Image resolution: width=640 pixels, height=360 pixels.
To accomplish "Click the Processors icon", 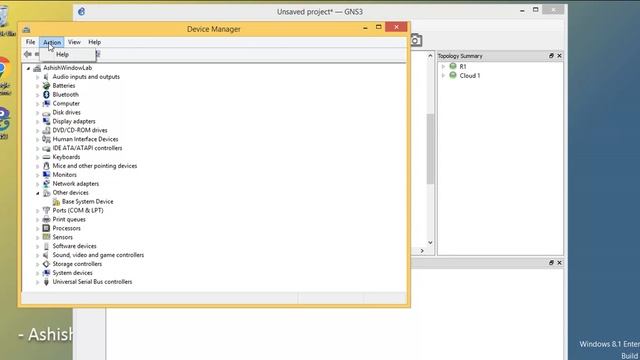I will (x=46, y=228).
